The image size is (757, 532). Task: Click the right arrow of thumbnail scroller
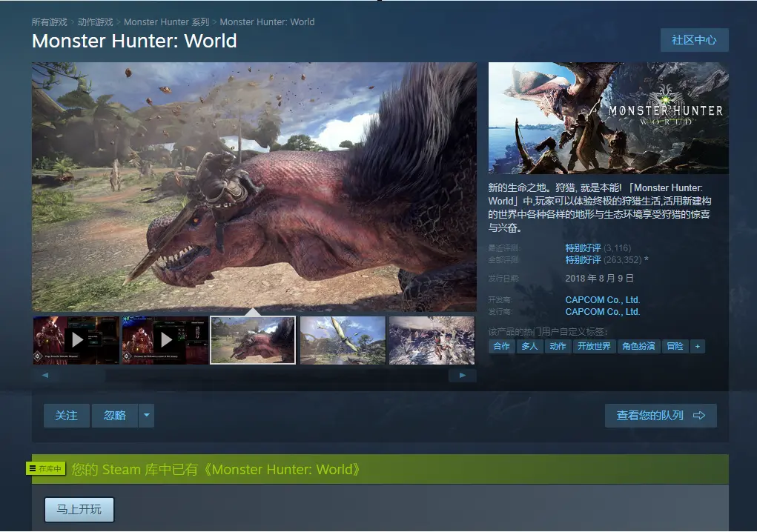point(463,375)
